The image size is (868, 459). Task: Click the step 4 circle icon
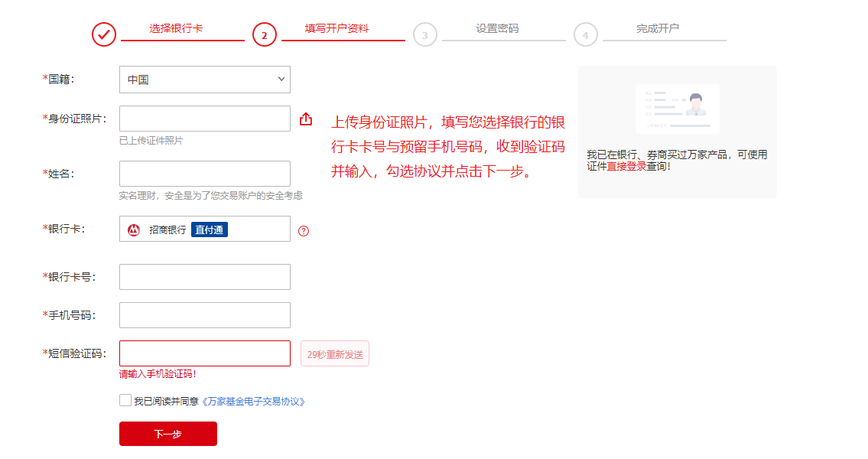coord(585,34)
